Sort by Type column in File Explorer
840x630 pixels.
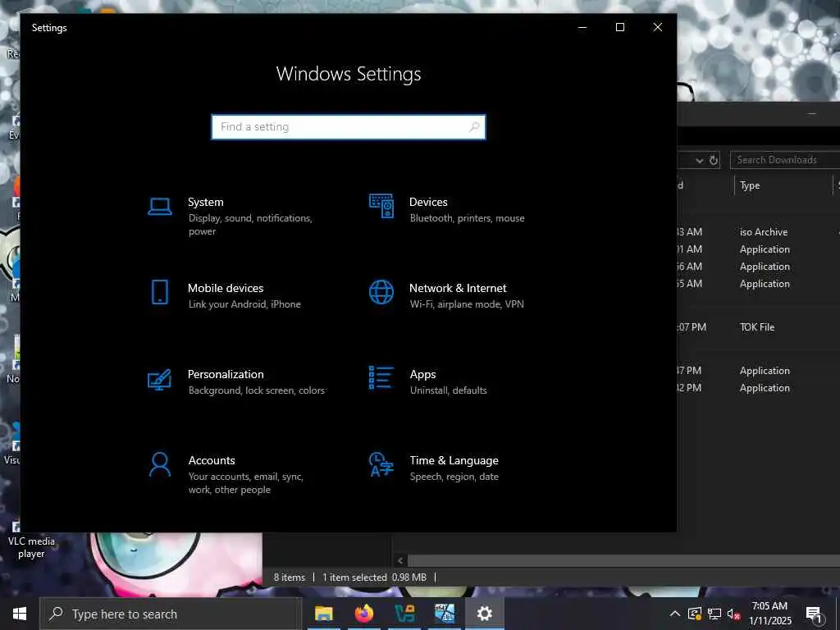[750, 185]
